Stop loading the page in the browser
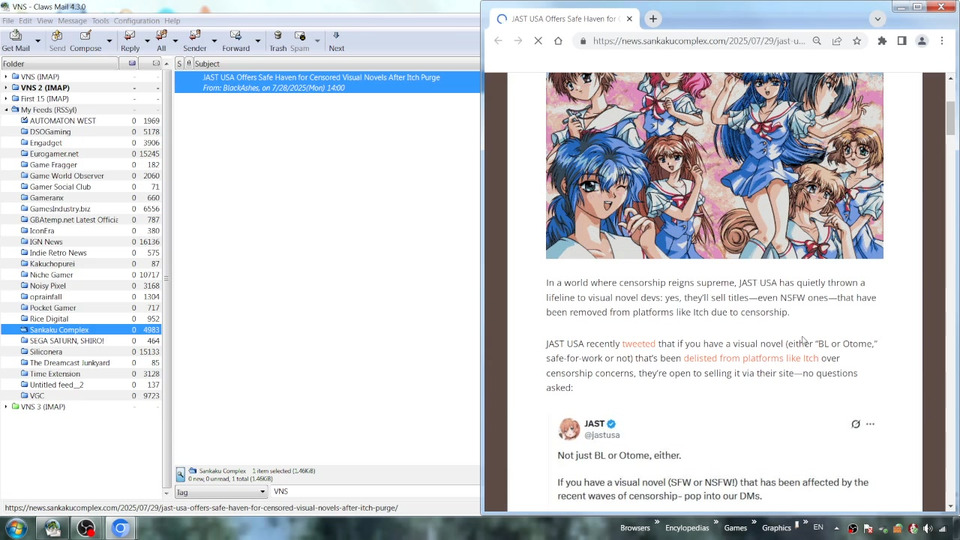960x540 pixels. click(x=538, y=41)
